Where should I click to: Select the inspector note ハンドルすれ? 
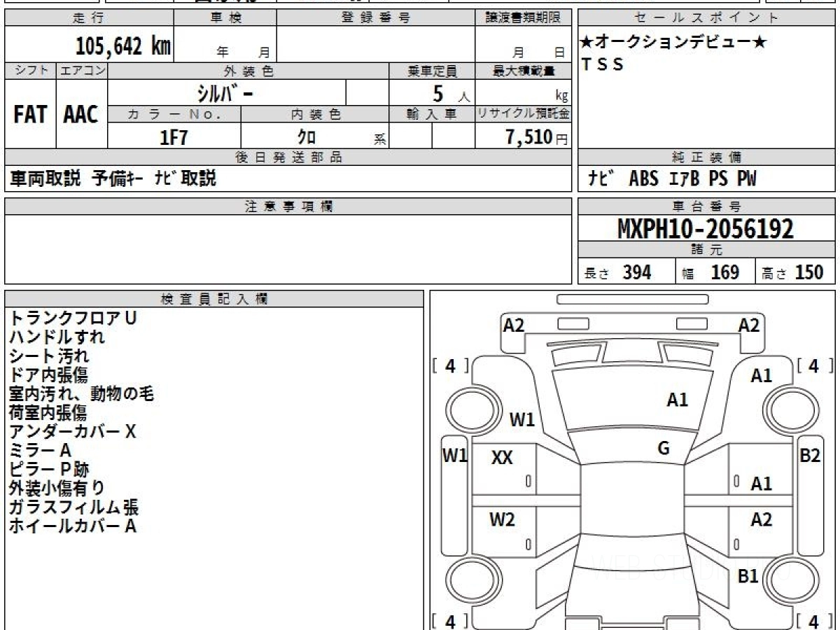pos(57,337)
